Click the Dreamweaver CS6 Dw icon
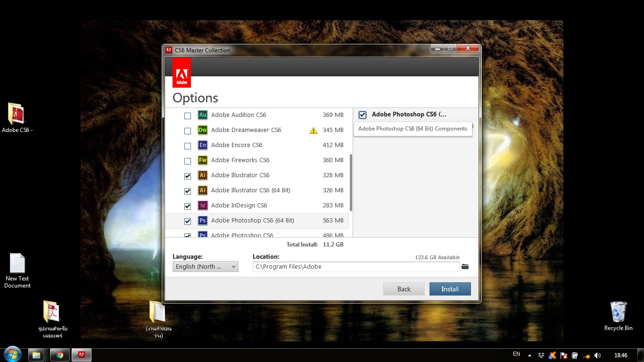Screen dimensions: 644x362 (x=202, y=130)
